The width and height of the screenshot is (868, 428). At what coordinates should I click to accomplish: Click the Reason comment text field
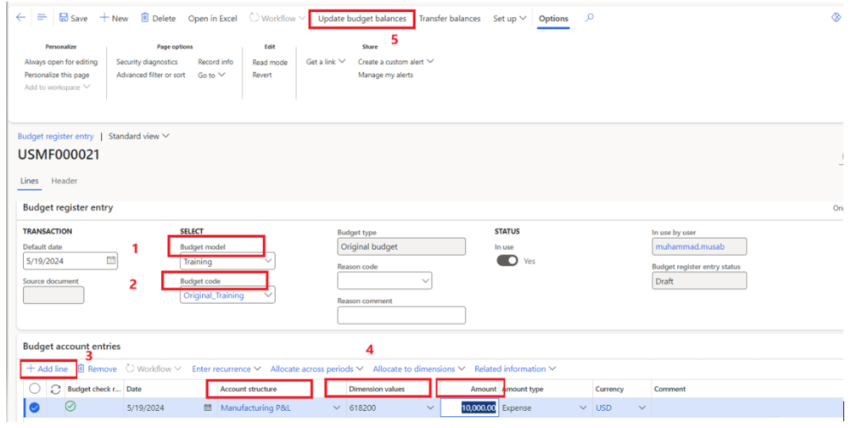[x=401, y=315]
